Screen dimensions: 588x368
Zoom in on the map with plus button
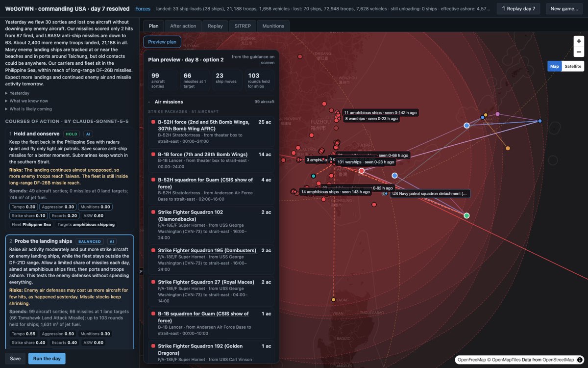click(579, 41)
